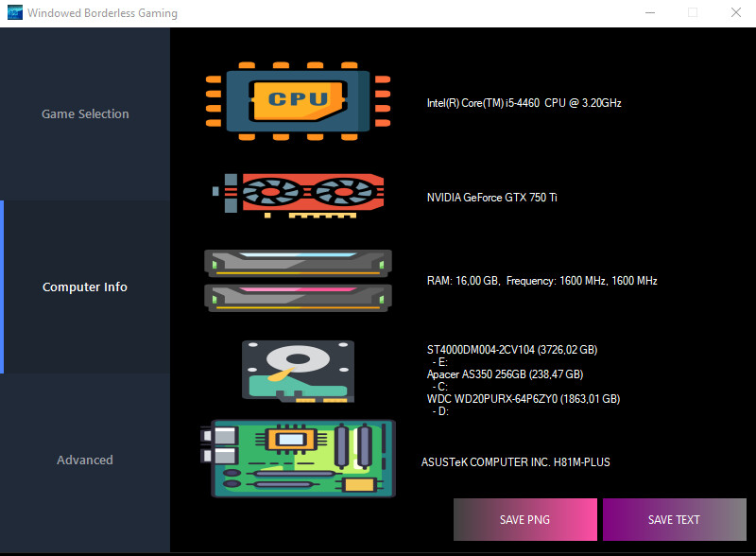Screen dimensions: 756x556
Task: Select the ST4000DM004 drive entry
Action: (x=511, y=349)
